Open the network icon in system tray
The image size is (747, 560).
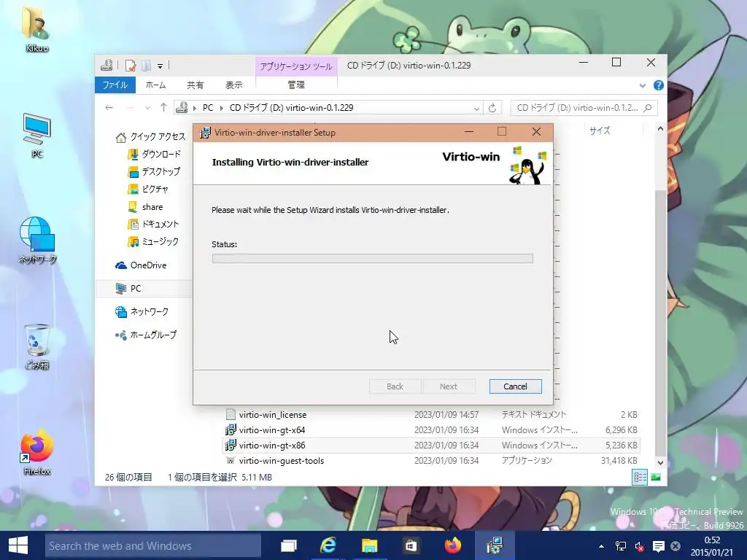(x=620, y=546)
